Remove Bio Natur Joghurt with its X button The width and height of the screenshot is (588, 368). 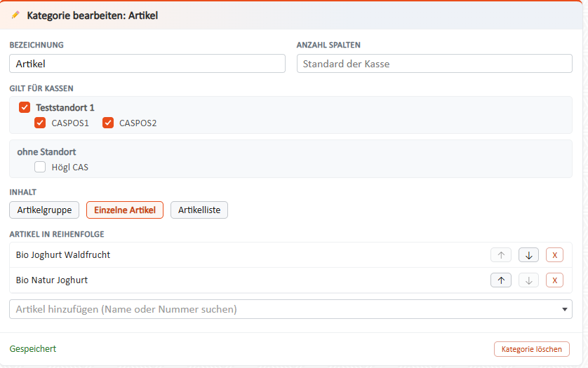click(x=554, y=280)
